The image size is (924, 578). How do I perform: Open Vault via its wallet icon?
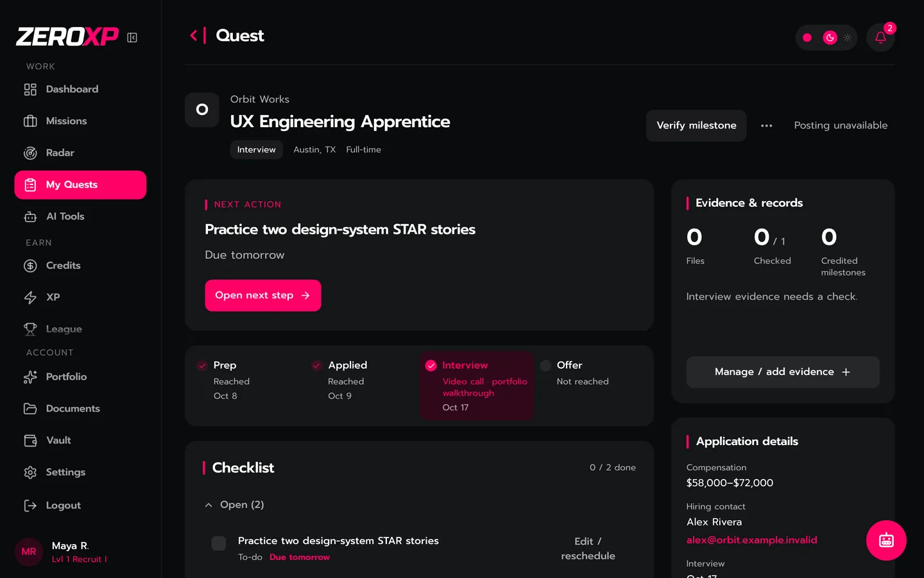(x=30, y=441)
